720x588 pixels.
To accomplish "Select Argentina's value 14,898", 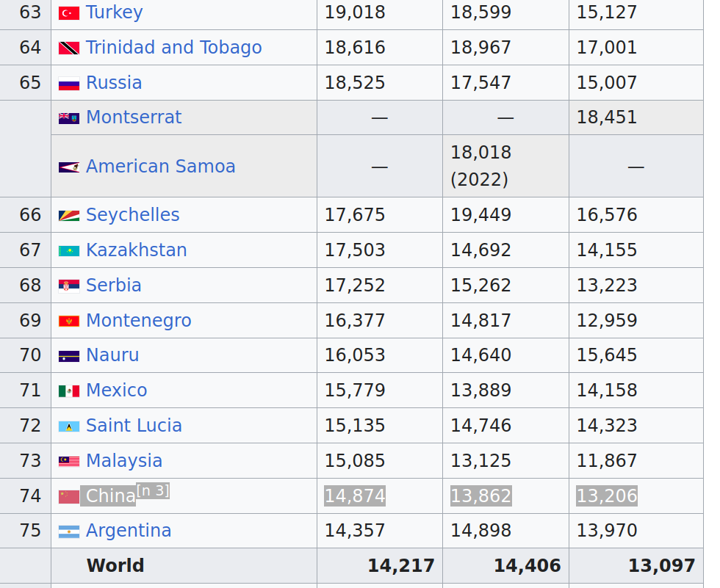I will (x=480, y=531).
